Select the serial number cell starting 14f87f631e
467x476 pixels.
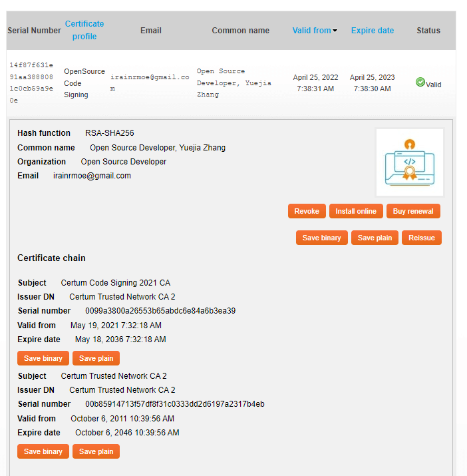(x=31, y=83)
